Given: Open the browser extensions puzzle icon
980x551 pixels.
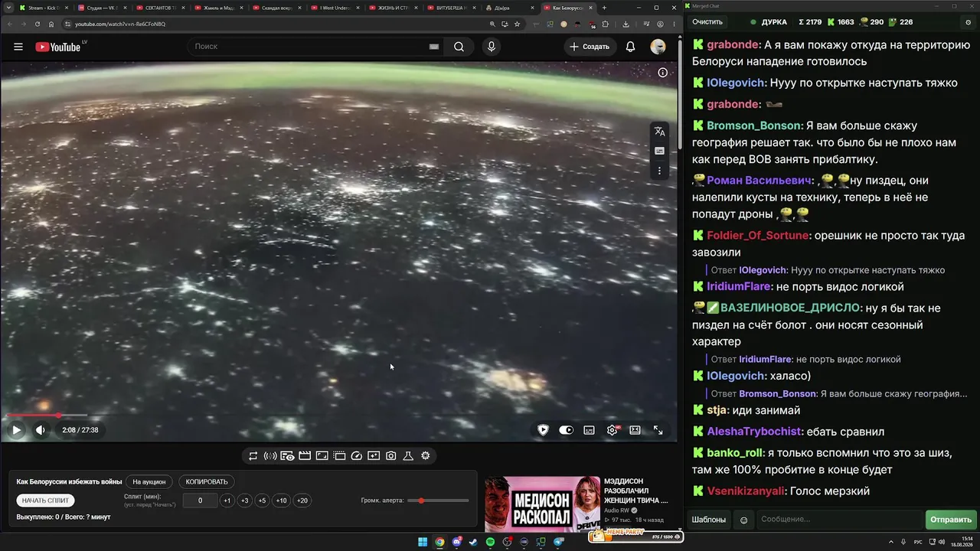Looking at the screenshot, I should coord(605,24).
